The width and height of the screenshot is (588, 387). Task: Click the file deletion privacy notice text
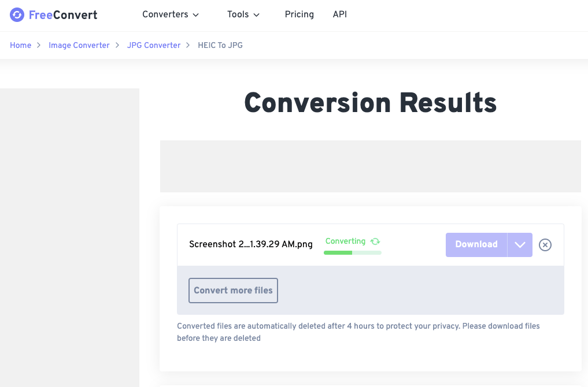[358, 332]
